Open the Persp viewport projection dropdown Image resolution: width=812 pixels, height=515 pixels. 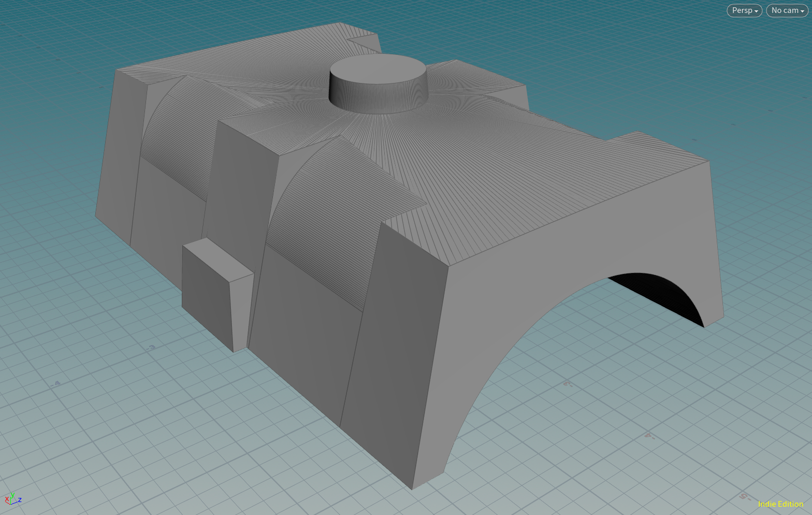pyautogui.click(x=744, y=10)
